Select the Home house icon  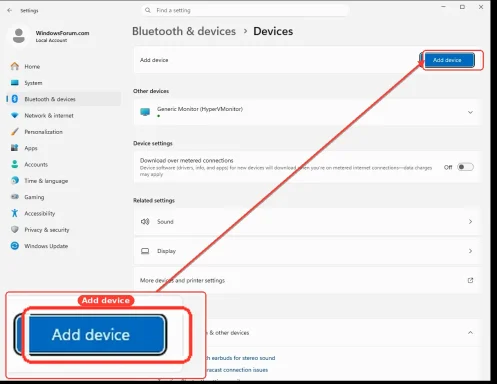pyautogui.click(x=15, y=66)
